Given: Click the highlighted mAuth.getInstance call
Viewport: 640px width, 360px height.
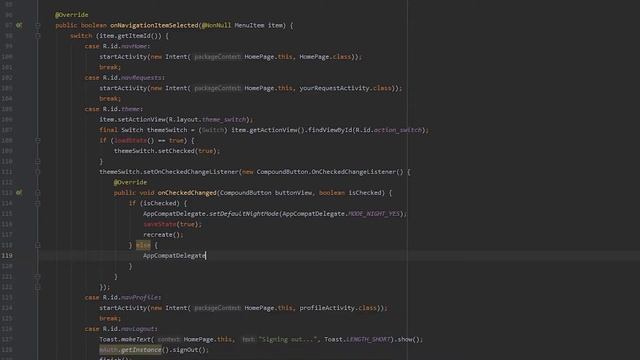Looking at the screenshot, I should (130, 350).
